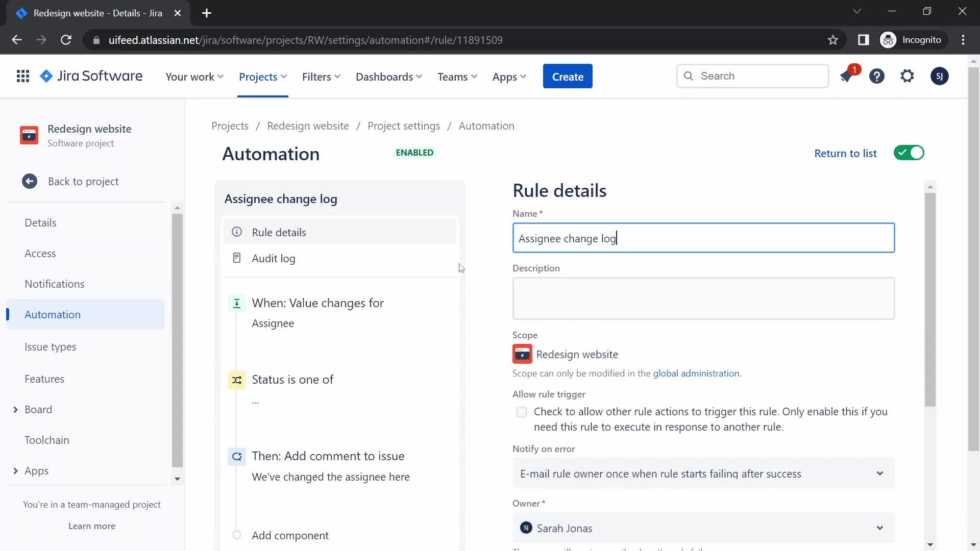
Task: Open Toolchain in sidebar
Action: pos(47,440)
